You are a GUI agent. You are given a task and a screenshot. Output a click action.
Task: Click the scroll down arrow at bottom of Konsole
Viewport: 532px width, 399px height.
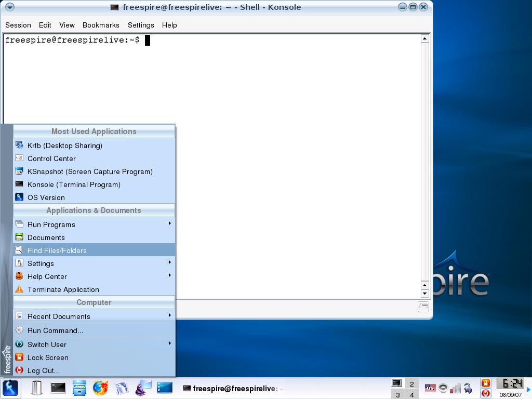pyautogui.click(x=424, y=294)
